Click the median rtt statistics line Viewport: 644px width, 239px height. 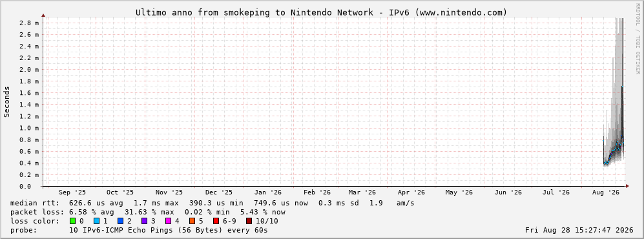click(212, 203)
